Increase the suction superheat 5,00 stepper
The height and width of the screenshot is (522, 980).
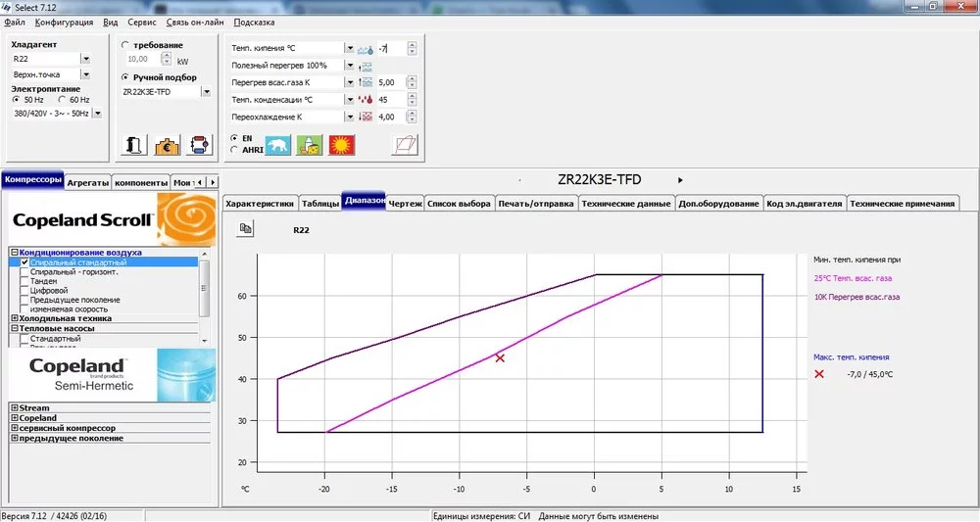412,79
